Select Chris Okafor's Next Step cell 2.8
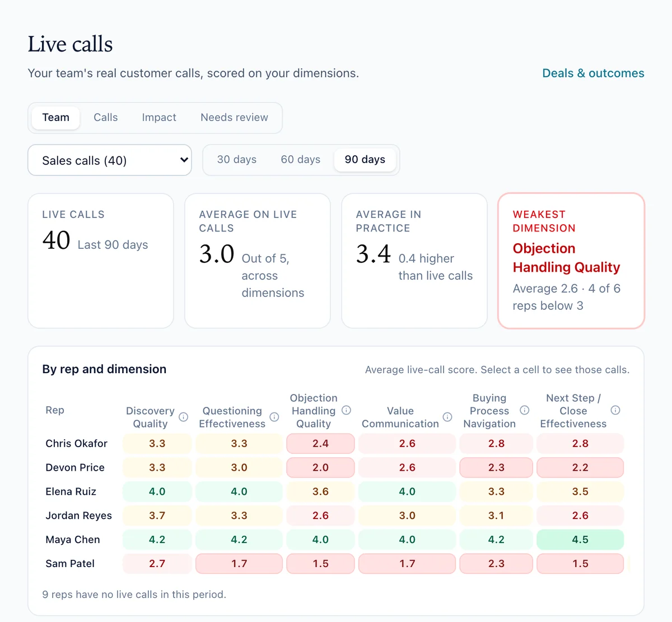 (580, 443)
